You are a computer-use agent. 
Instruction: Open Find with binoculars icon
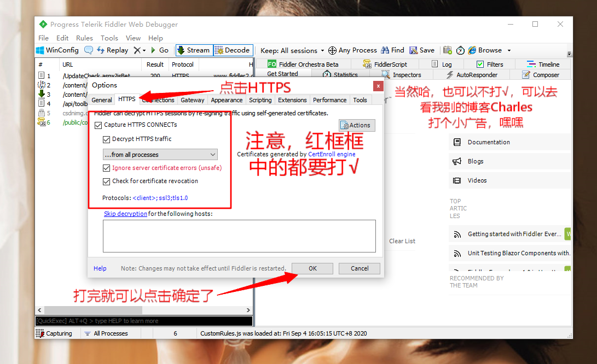(392, 50)
